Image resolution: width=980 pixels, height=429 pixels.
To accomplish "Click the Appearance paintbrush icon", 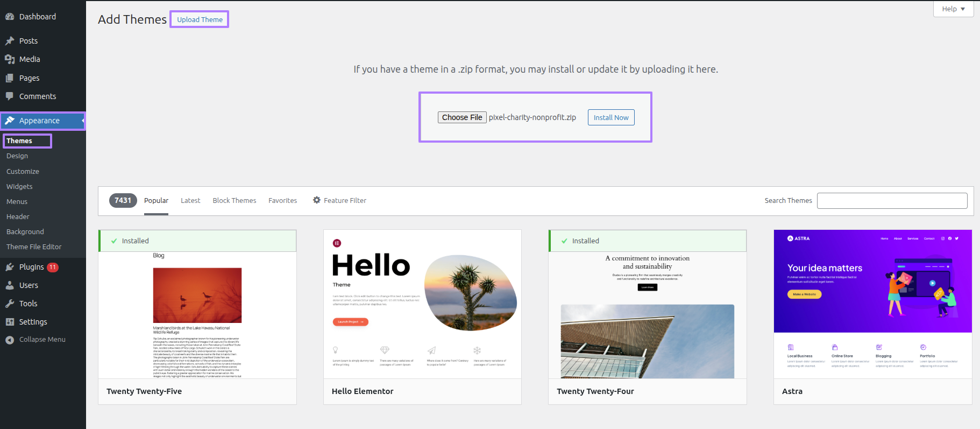I will pyautogui.click(x=10, y=121).
